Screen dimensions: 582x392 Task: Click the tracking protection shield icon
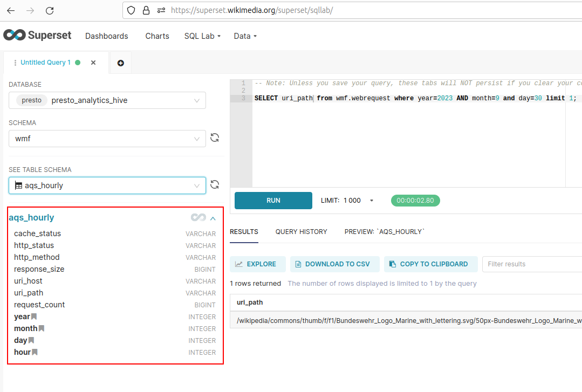(x=129, y=10)
